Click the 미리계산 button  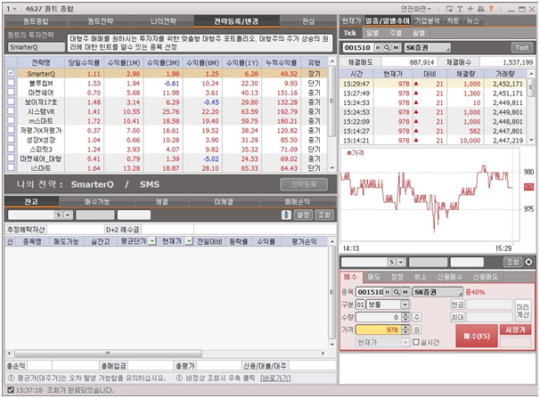click(522, 311)
